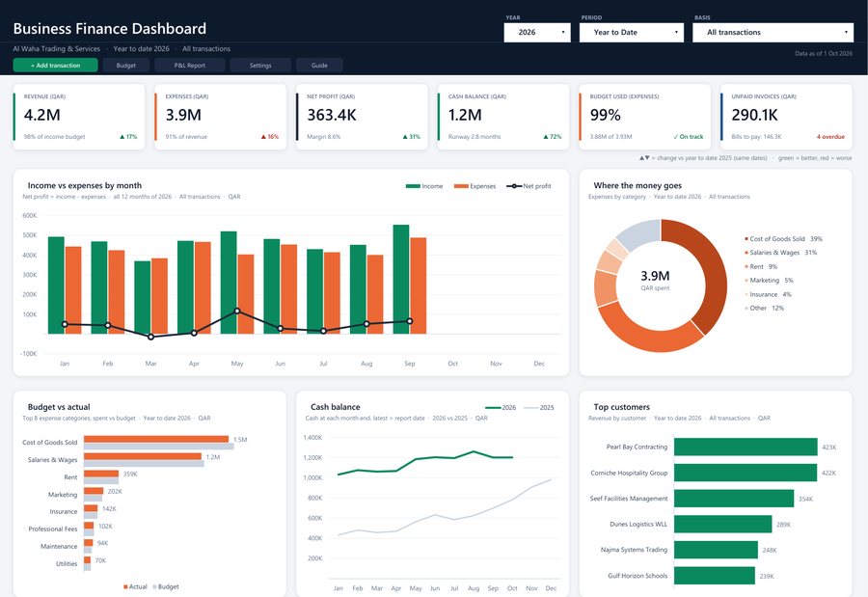Click the Sep green income bar

pos(401,279)
